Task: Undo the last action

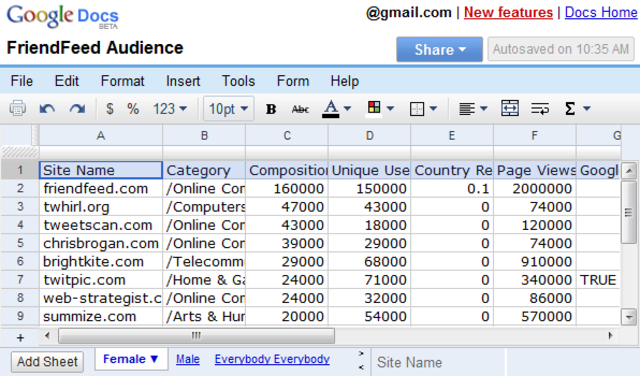Action: tap(47, 109)
